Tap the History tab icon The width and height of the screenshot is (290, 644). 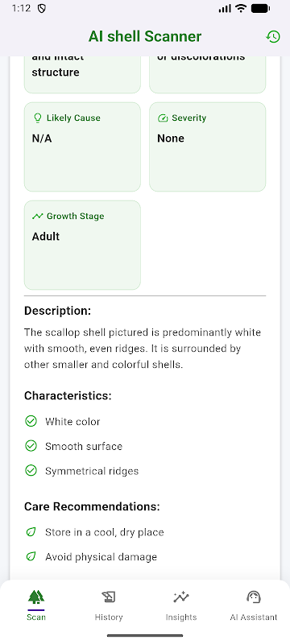coord(109,597)
